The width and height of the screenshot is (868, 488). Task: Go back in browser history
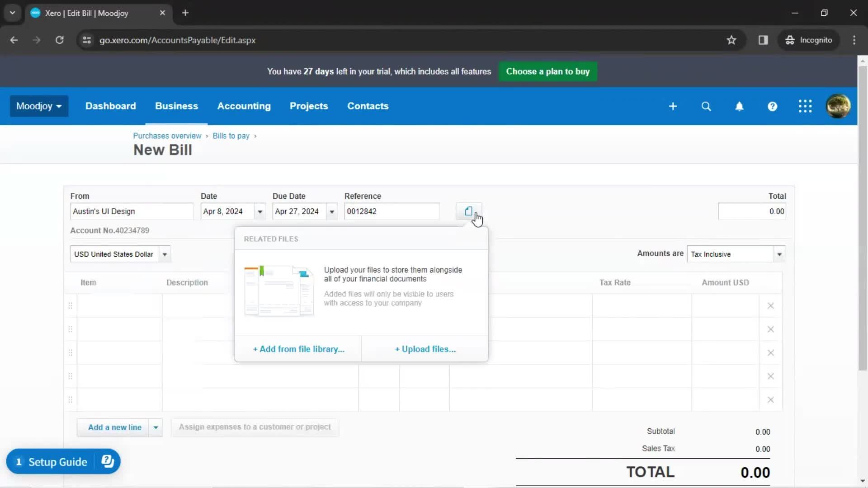[14, 40]
